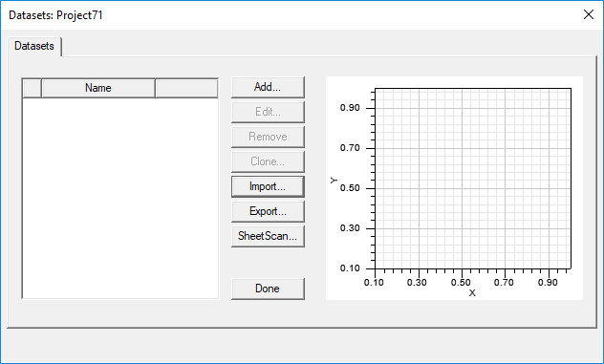This screenshot has height=364, width=604.
Task: Click the X axis label
Action: tap(472, 293)
